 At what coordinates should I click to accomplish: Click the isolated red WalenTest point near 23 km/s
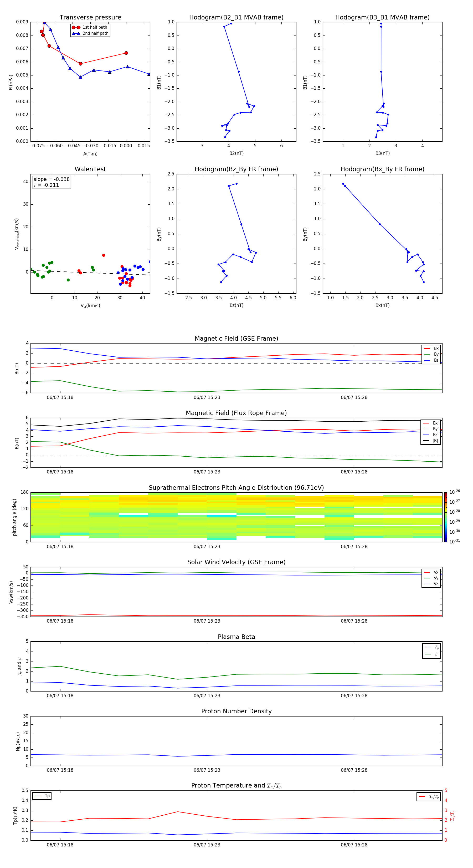(x=104, y=255)
